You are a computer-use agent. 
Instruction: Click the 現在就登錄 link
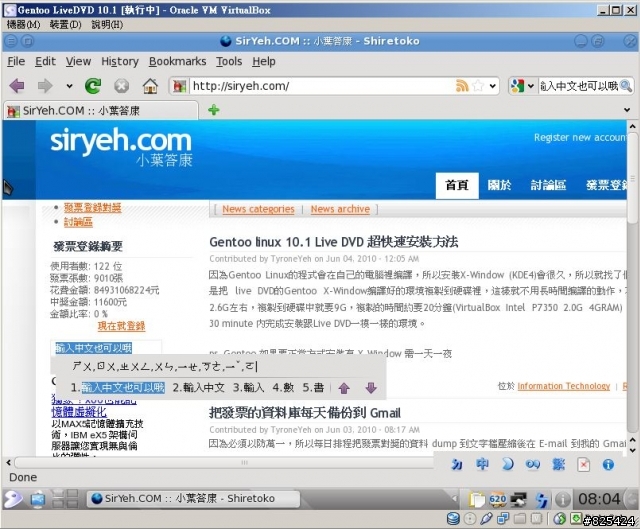point(121,326)
